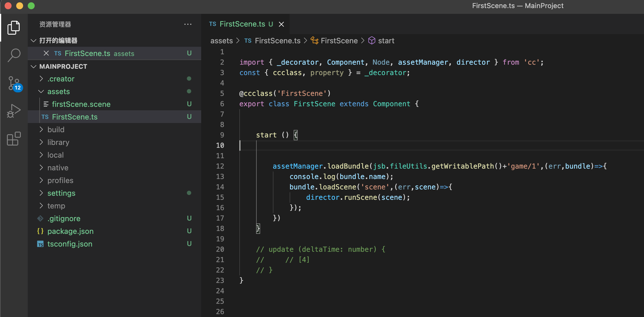Open the Explorer view in activity bar

click(x=14, y=28)
